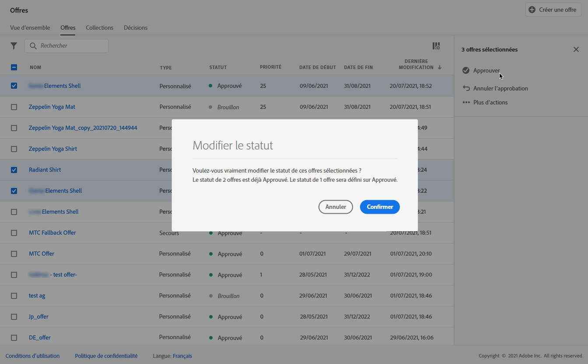
Task: Check the test ag row checkbox
Action: click(14, 296)
